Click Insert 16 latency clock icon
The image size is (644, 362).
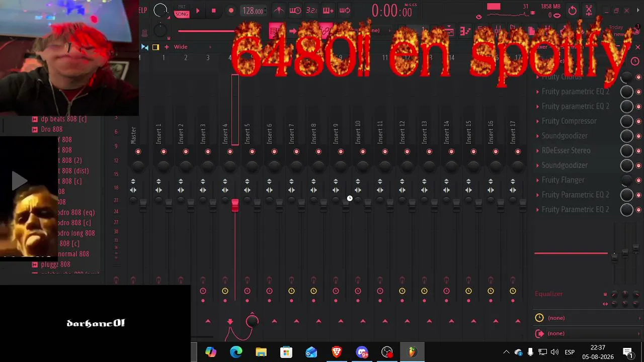pos(491,291)
